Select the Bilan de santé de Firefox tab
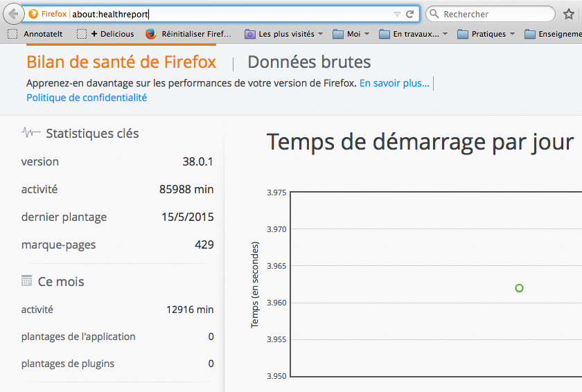Viewport: 582px width, 392px height. pyautogui.click(x=121, y=62)
